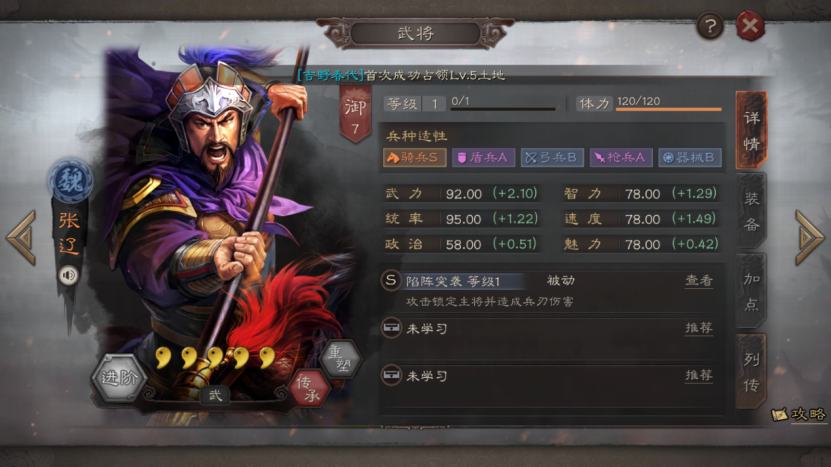
Task: Tap the 进阶 hexagon button
Action: click(119, 377)
